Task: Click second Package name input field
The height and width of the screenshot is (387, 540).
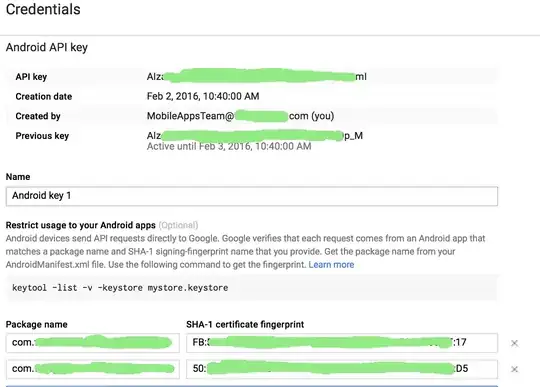Action: [x=93, y=369]
